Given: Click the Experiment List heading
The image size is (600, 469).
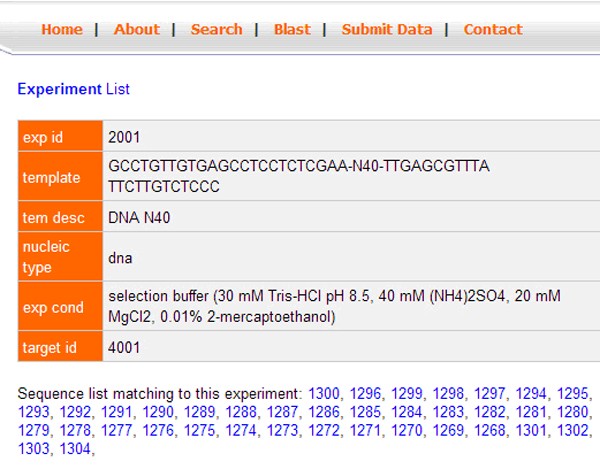Looking at the screenshot, I should (x=74, y=89).
